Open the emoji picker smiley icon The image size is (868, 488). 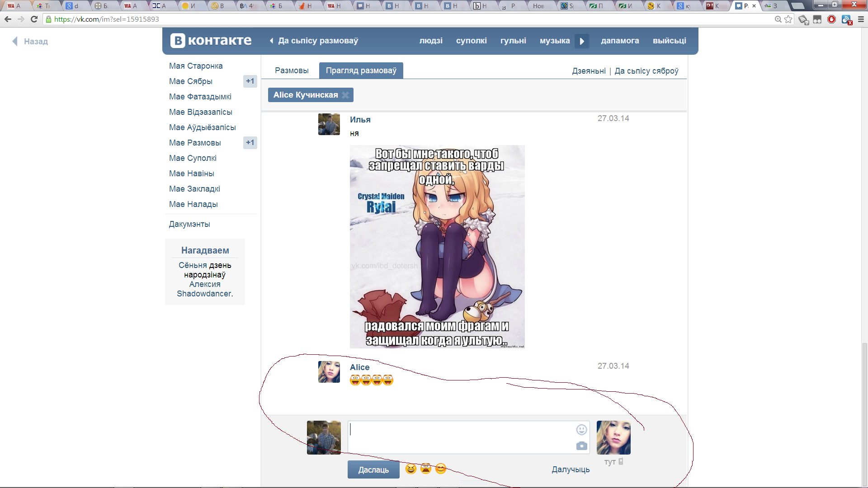click(x=581, y=430)
